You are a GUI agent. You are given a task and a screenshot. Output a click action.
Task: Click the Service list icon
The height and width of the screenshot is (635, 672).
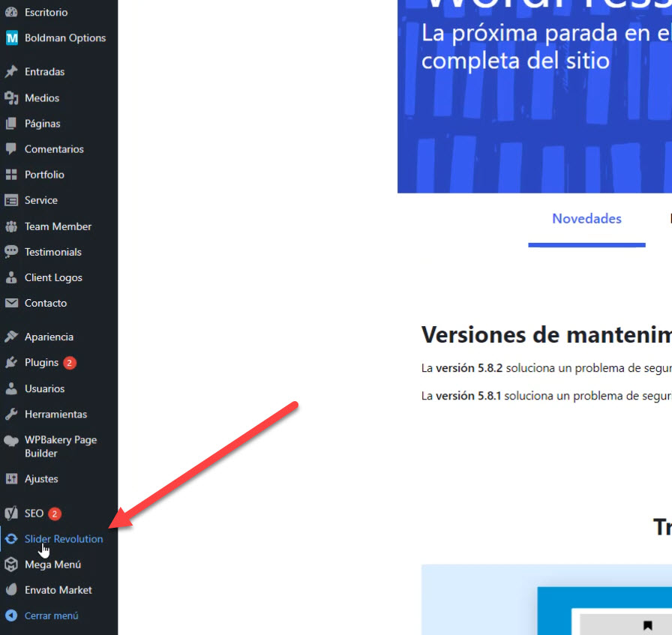(x=11, y=200)
